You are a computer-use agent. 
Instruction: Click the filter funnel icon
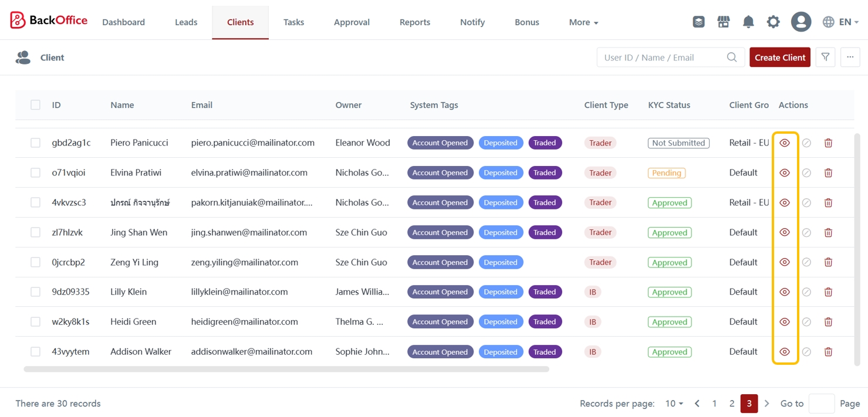825,57
